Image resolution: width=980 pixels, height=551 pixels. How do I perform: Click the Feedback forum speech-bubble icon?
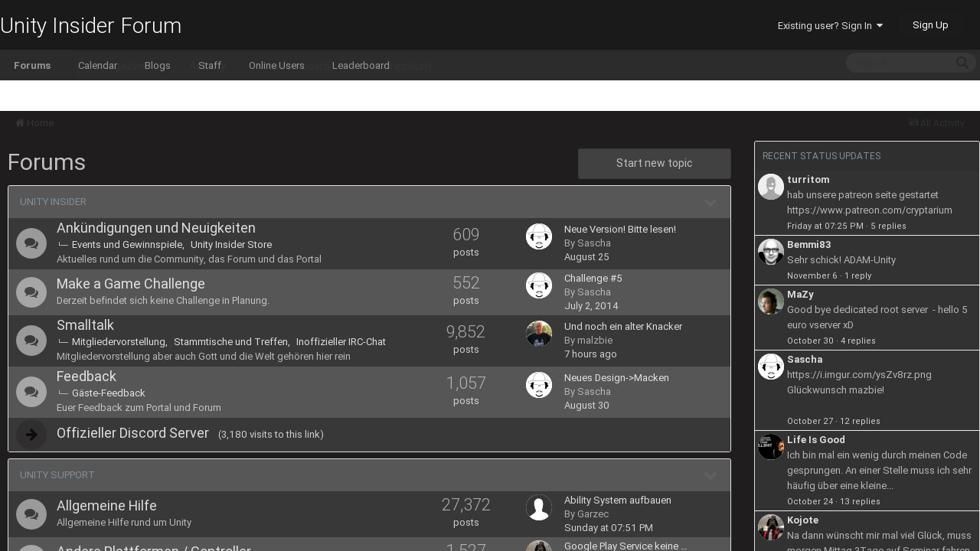[x=31, y=392]
